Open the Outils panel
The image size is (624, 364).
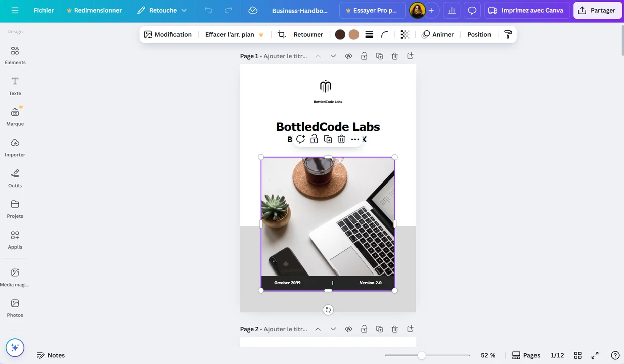point(15,178)
